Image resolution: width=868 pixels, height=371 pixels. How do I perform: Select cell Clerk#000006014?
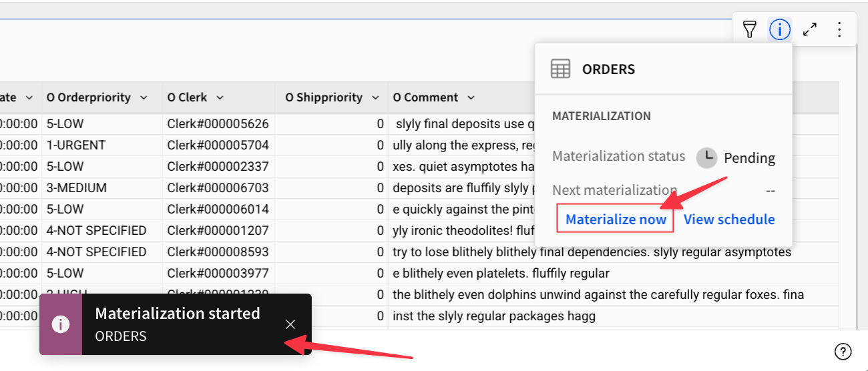[x=219, y=210]
